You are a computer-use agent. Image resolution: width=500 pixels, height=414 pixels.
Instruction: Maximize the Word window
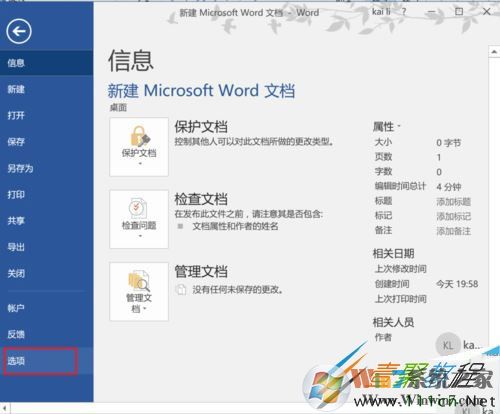[x=459, y=12]
